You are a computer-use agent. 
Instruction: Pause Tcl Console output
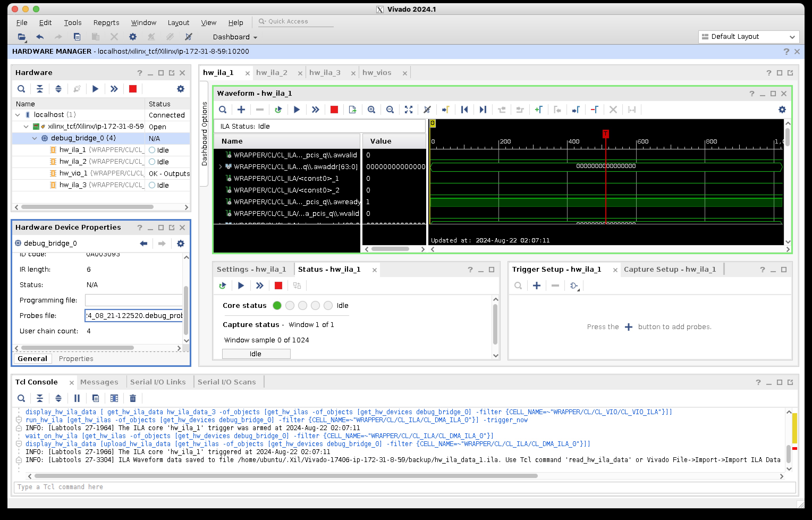tap(77, 399)
